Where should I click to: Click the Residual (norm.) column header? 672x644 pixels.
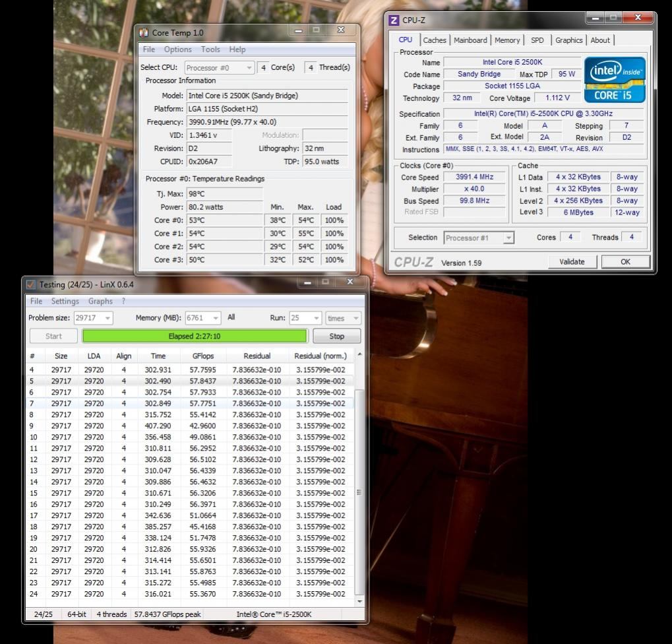[320, 356]
